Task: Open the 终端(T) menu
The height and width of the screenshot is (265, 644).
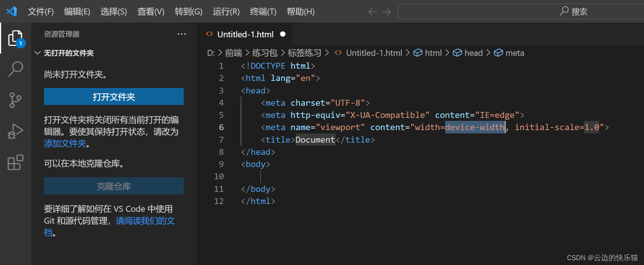Action: (x=263, y=12)
